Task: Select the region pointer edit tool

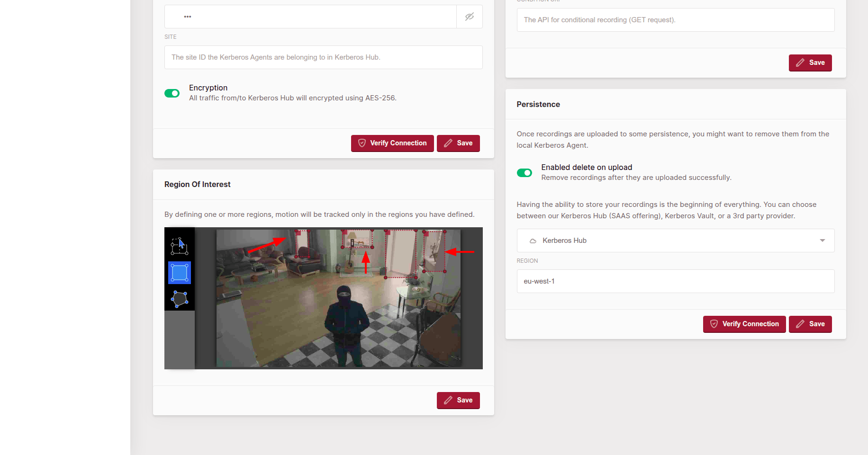Action: tap(180, 246)
